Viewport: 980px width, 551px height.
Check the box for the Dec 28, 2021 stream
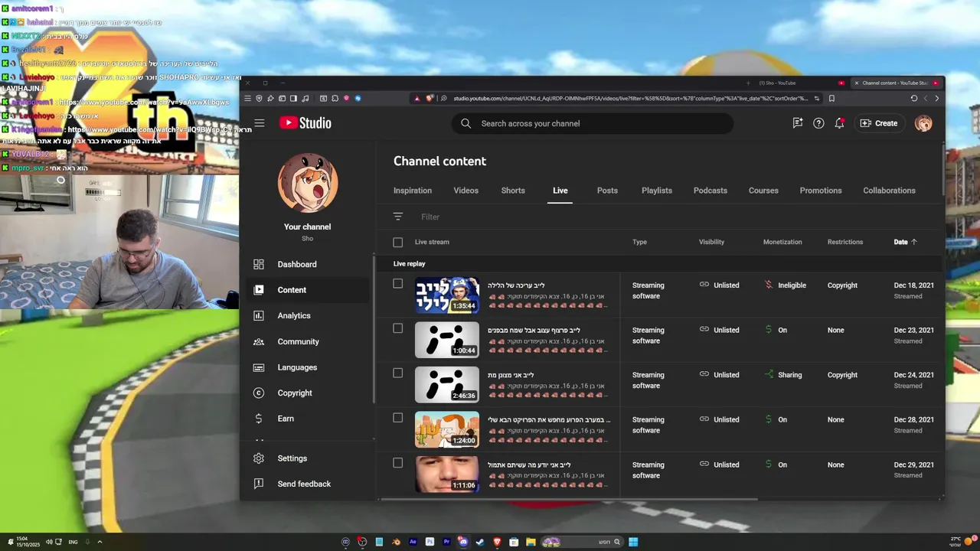397,418
